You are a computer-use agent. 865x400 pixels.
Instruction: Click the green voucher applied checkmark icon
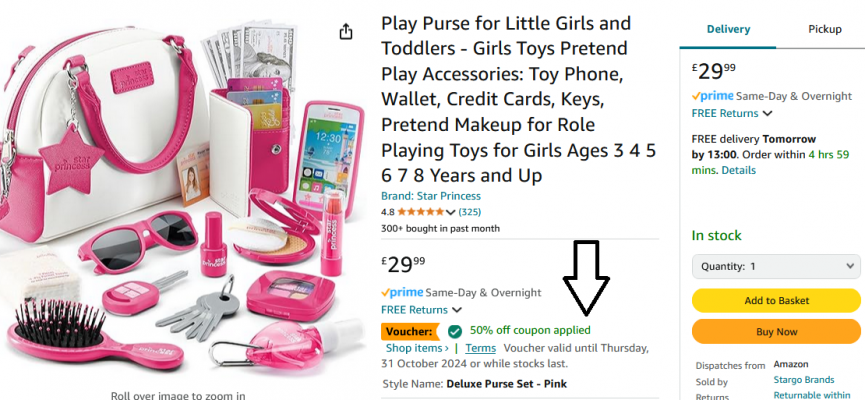click(x=455, y=331)
